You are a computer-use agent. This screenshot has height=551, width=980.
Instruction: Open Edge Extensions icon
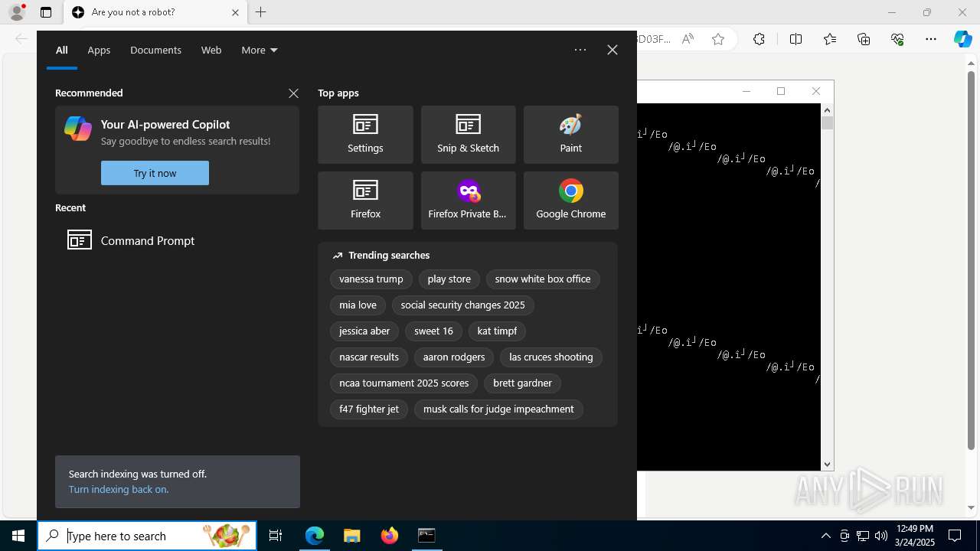pyautogui.click(x=759, y=39)
